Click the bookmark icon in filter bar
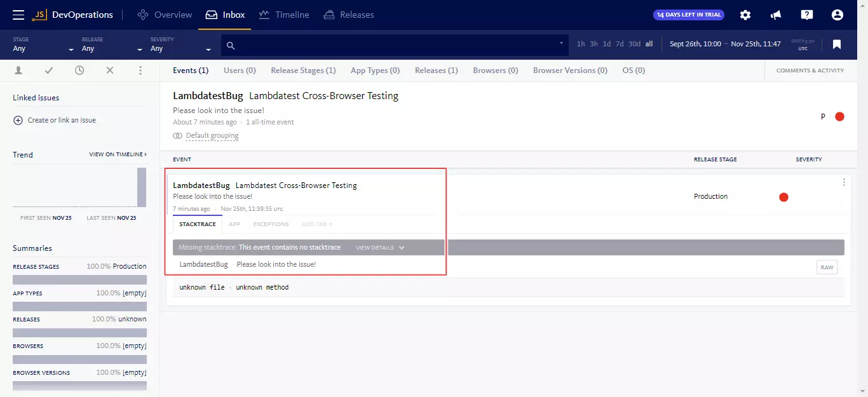The image size is (868, 397). [x=837, y=44]
